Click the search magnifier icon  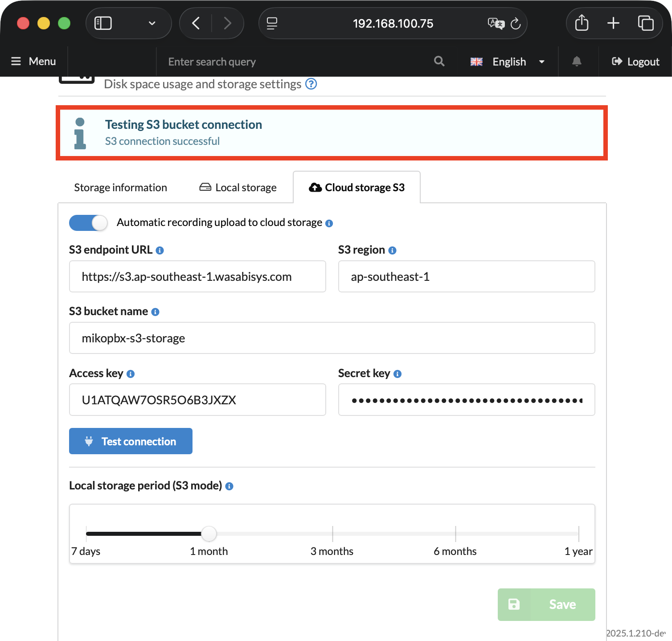pyautogui.click(x=439, y=62)
